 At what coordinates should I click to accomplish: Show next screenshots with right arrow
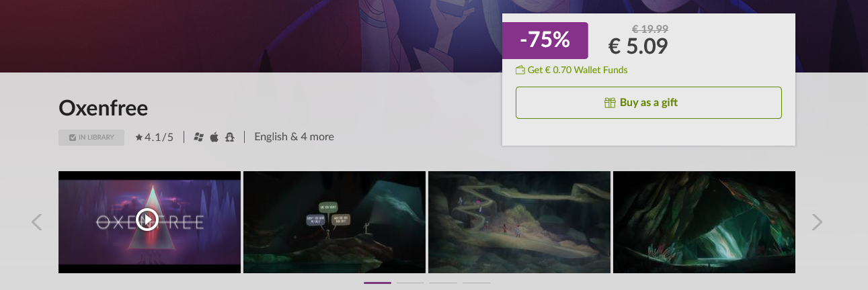tap(817, 222)
